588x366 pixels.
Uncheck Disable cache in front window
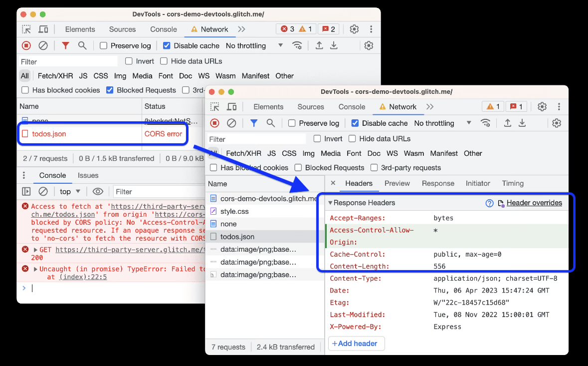coord(355,123)
